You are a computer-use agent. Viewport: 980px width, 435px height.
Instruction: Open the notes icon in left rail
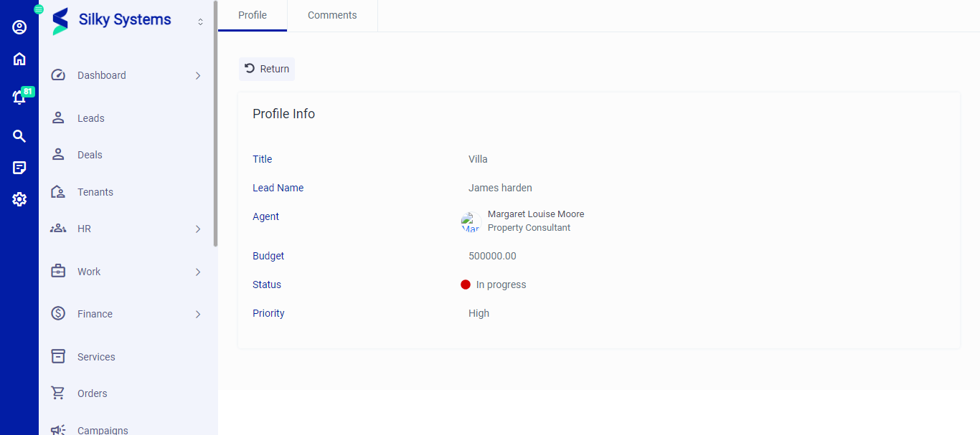coord(19,168)
